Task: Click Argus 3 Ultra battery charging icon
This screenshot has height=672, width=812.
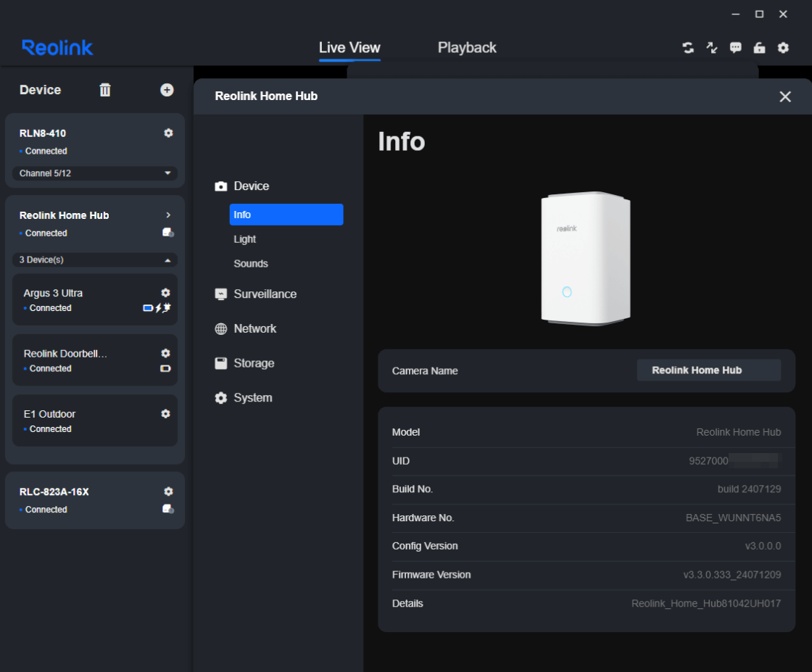Action: pyautogui.click(x=157, y=308)
